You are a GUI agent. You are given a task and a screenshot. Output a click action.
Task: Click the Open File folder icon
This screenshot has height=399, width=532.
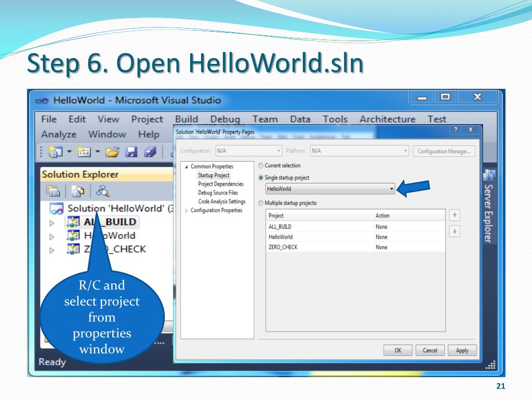(112, 152)
